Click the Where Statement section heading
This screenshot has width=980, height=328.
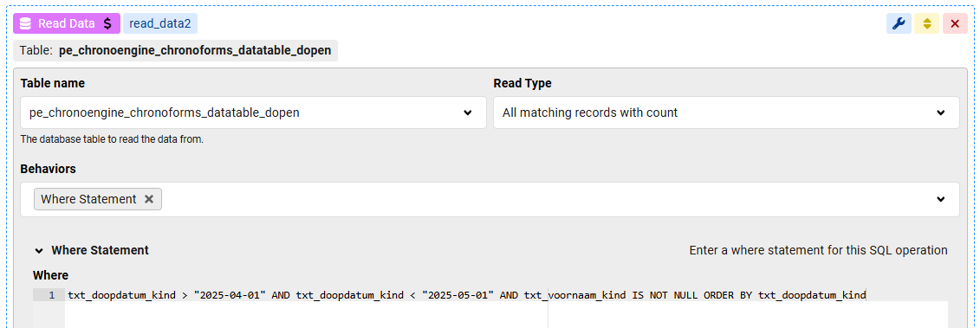click(x=100, y=250)
